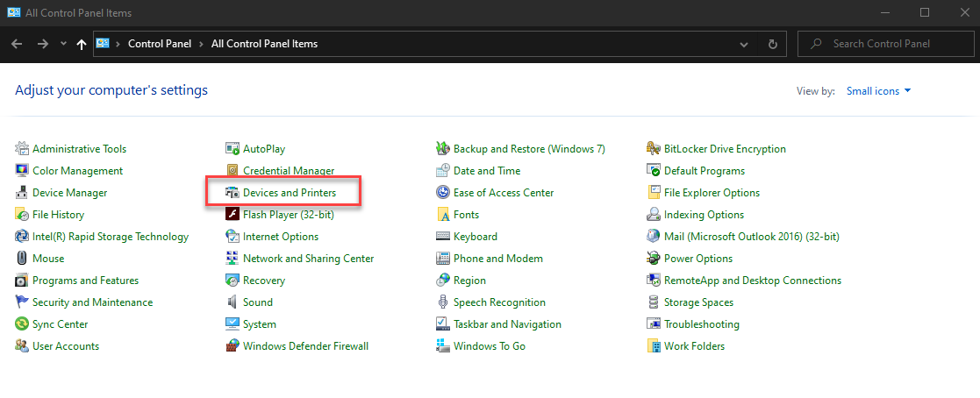Refresh the Control Panel view
Image resolution: width=980 pixels, height=398 pixels.
pyautogui.click(x=772, y=44)
